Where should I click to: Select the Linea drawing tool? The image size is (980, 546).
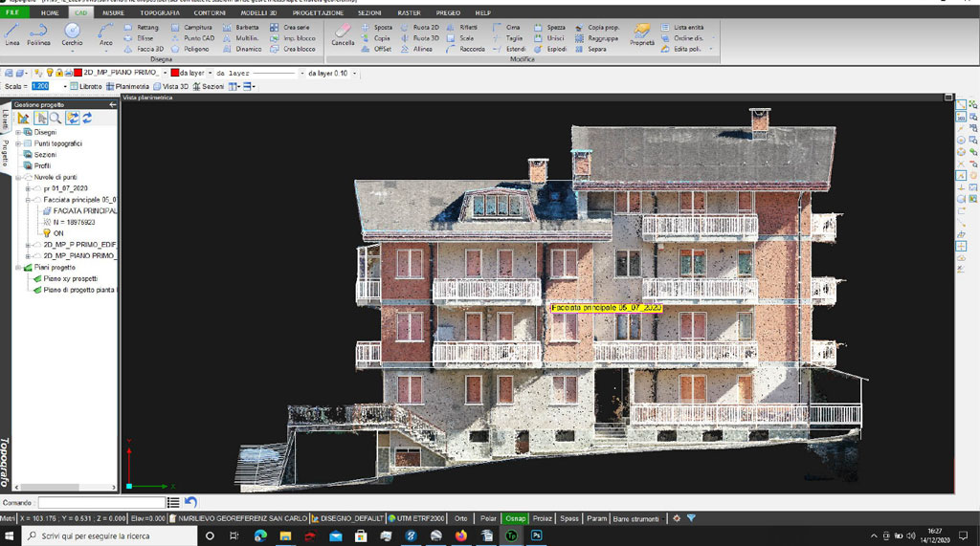(x=11, y=33)
